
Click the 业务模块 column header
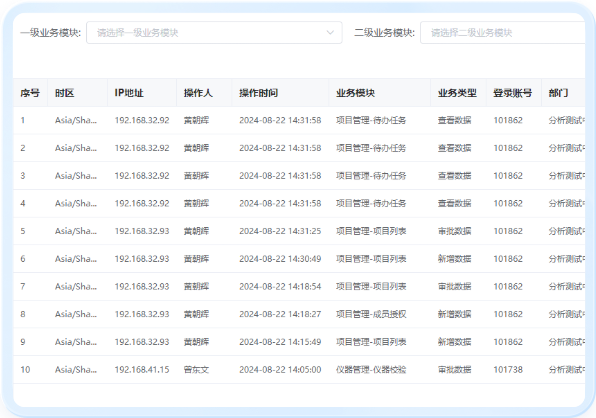point(355,93)
